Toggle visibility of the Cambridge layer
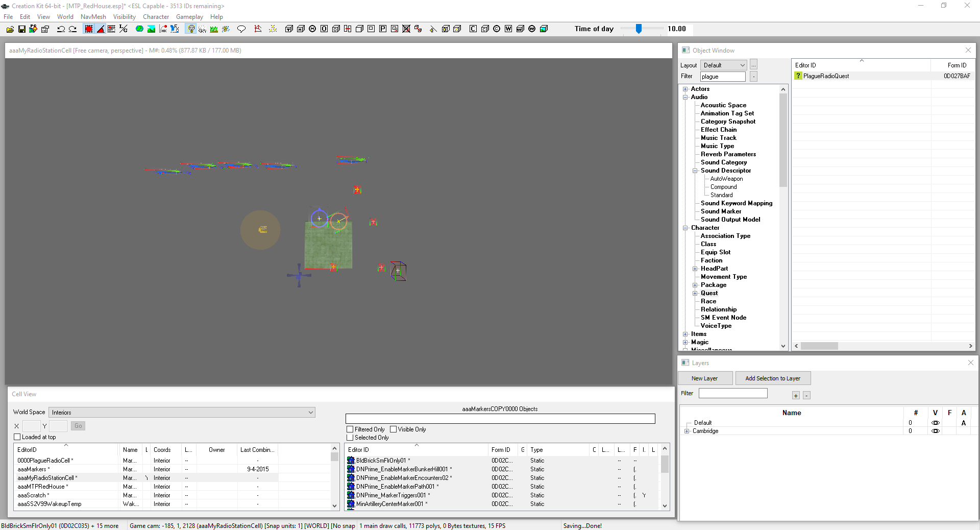This screenshot has width=980, height=530. [936, 431]
